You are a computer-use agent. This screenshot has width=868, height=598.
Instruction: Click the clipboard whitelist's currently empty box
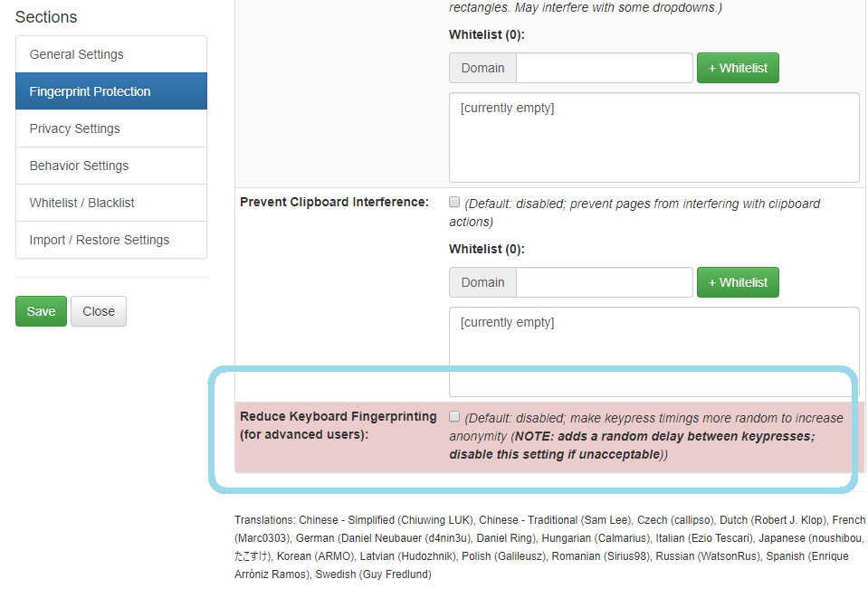click(x=653, y=352)
